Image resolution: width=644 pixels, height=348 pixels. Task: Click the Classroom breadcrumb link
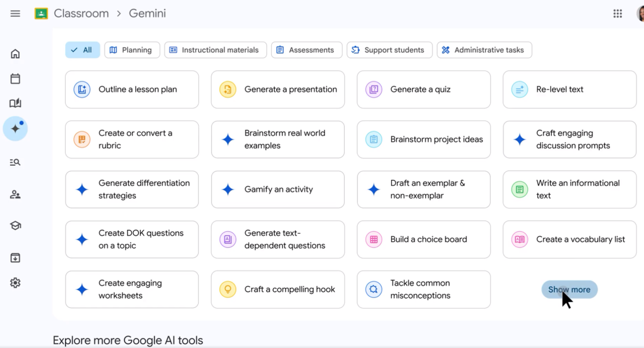pyautogui.click(x=81, y=14)
